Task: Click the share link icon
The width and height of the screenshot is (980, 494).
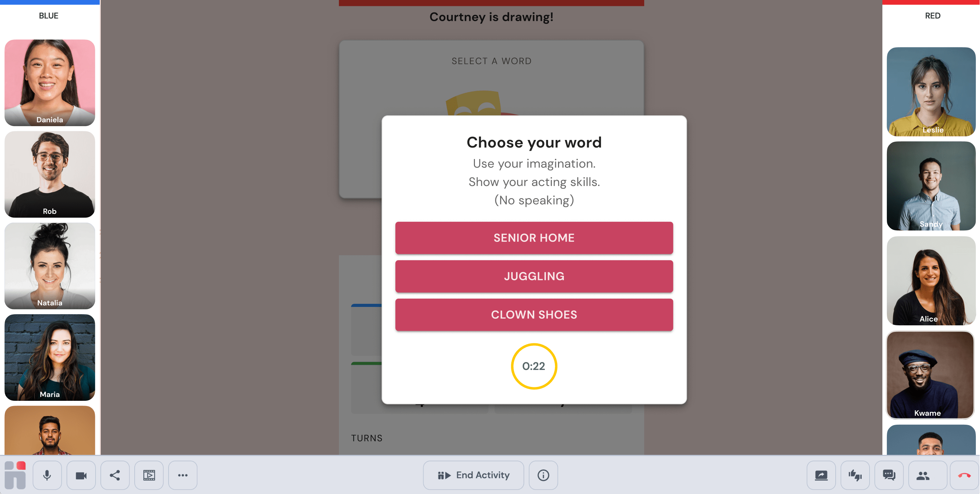Action: [115, 475]
